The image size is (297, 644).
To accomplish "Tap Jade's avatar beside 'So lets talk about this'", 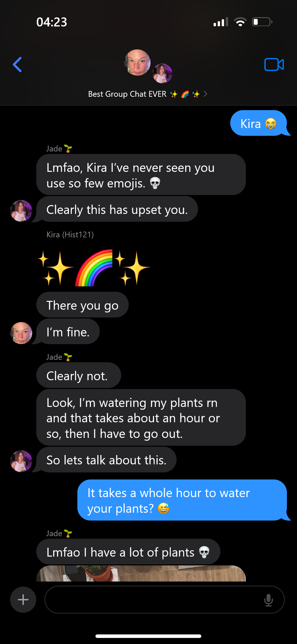I will pyautogui.click(x=21, y=461).
